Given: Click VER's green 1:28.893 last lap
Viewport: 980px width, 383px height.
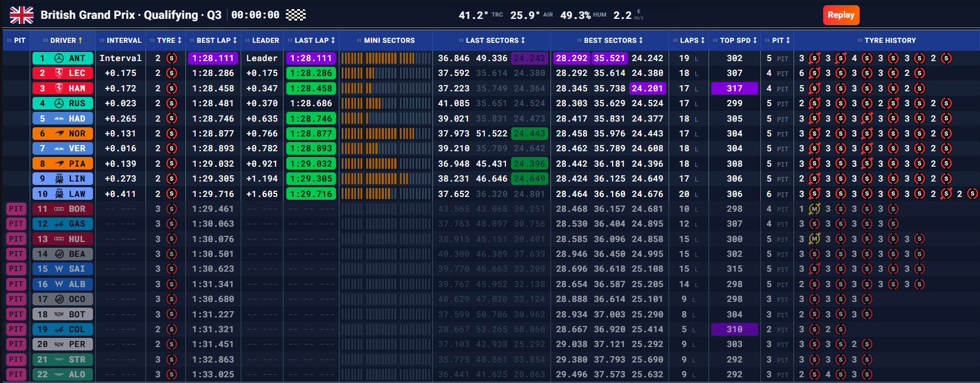Looking at the screenshot, I should (311, 148).
